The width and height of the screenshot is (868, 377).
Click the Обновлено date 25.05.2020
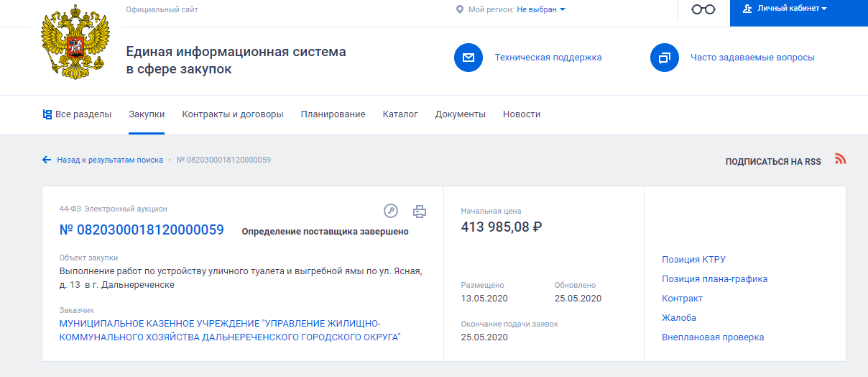(x=578, y=299)
